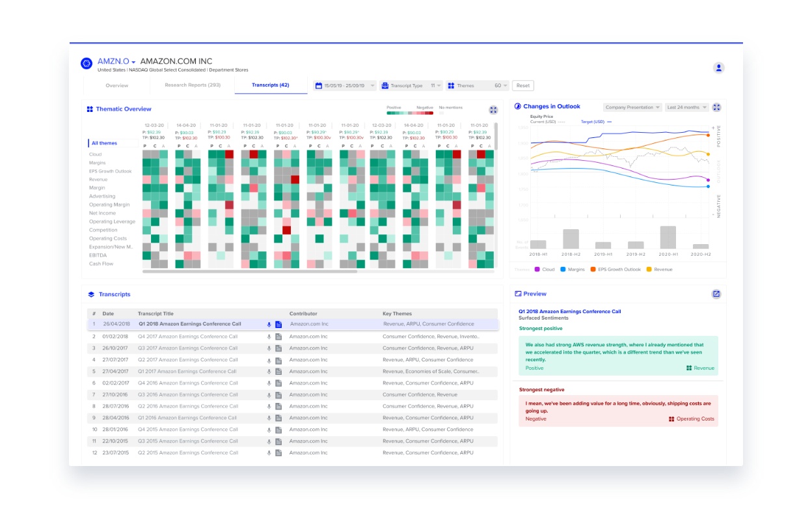This screenshot has width=812, height=509.
Task: Open document icon for Q2 2016 earnings call
Action: point(278,406)
